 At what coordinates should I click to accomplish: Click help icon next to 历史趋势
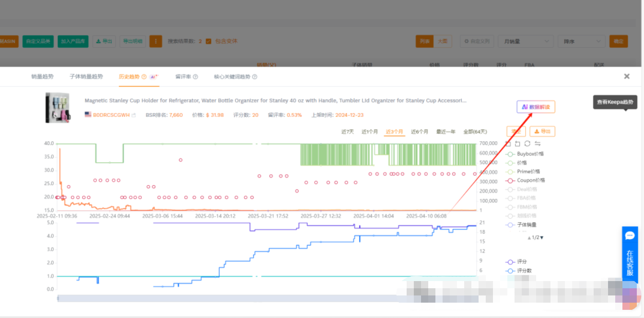(144, 77)
